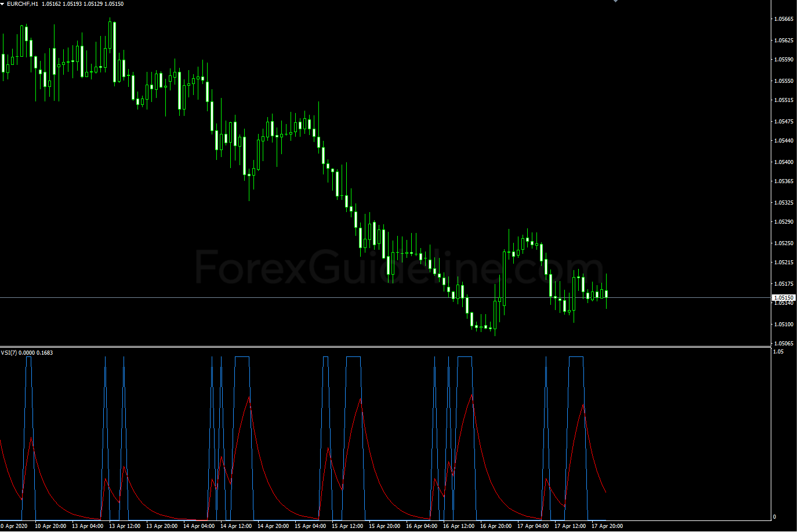Click the 1.05365 price scale label
The width and height of the screenshot is (798, 532).
coord(784,181)
